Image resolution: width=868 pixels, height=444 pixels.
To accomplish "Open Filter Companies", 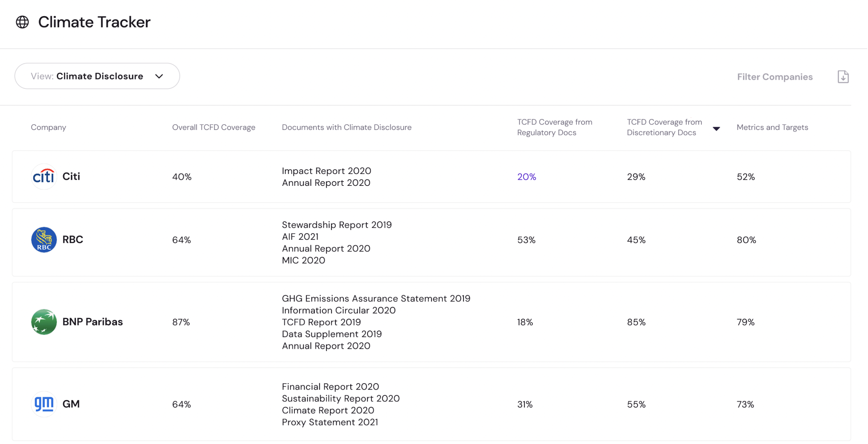I will point(775,77).
